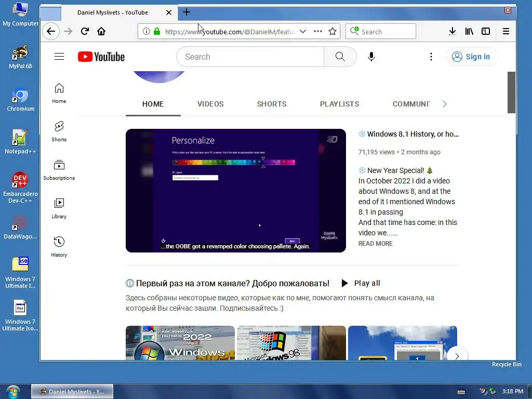Click the page vertical scrollbar thumb
This screenshot has width=532, height=399.
coord(511,92)
